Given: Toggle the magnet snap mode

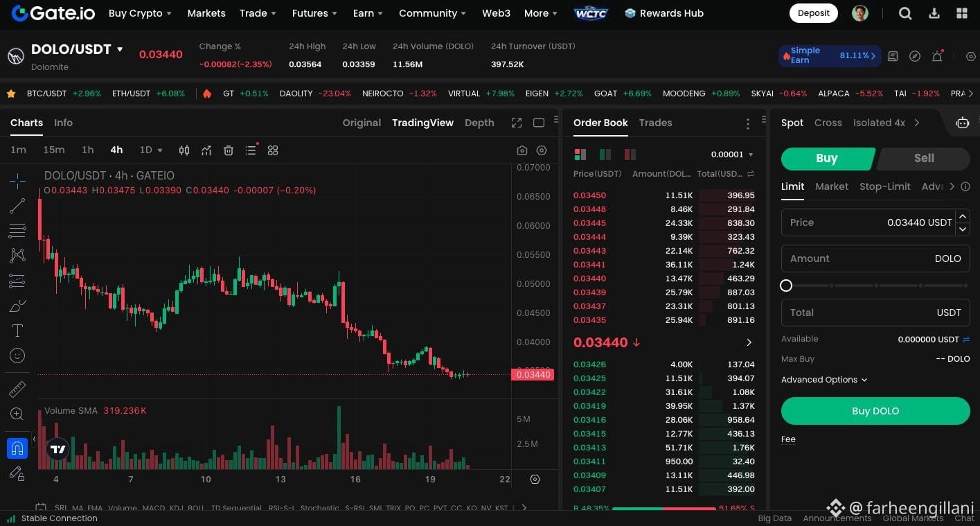Looking at the screenshot, I should tap(17, 448).
